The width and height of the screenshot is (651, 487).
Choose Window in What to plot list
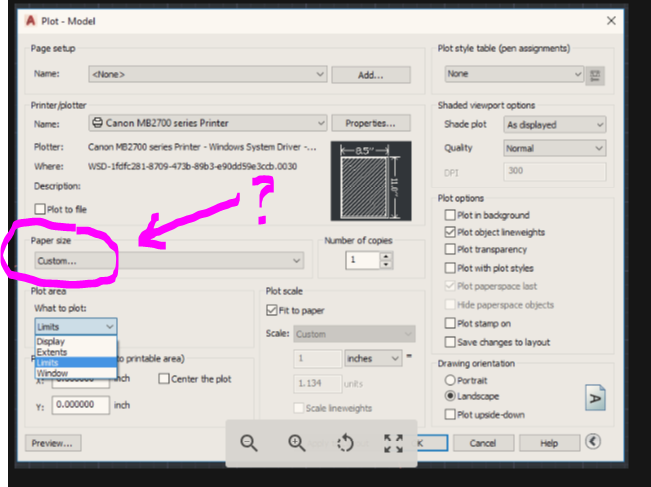[76, 373]
